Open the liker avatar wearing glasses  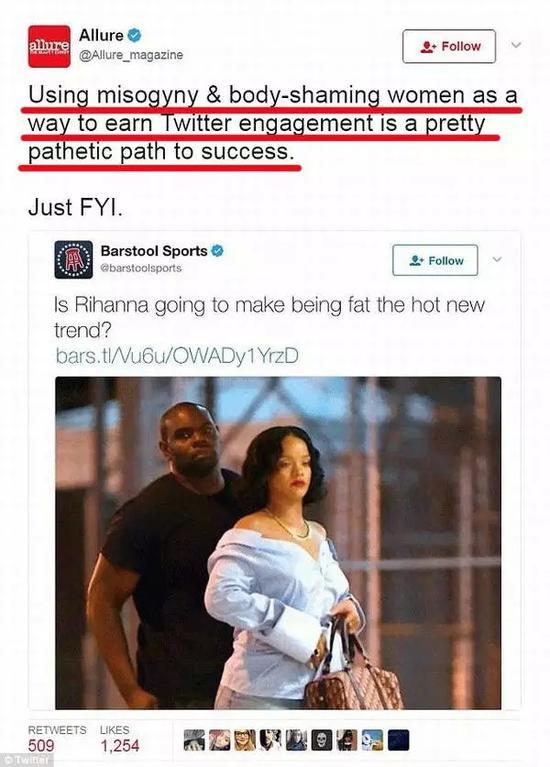245,740
